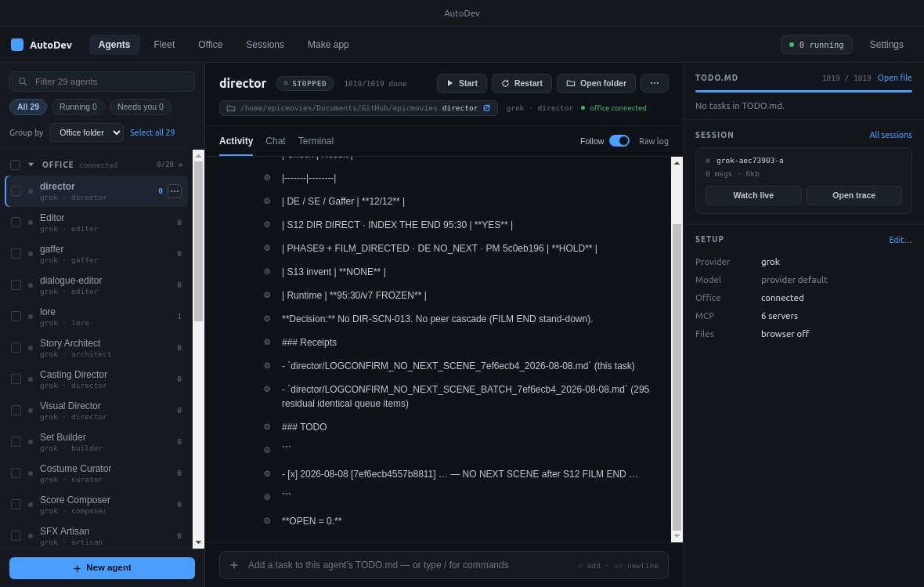Viewport: 924px width, 587px height.
Task: Open Settings in top bar
Action: click(886, 45)
